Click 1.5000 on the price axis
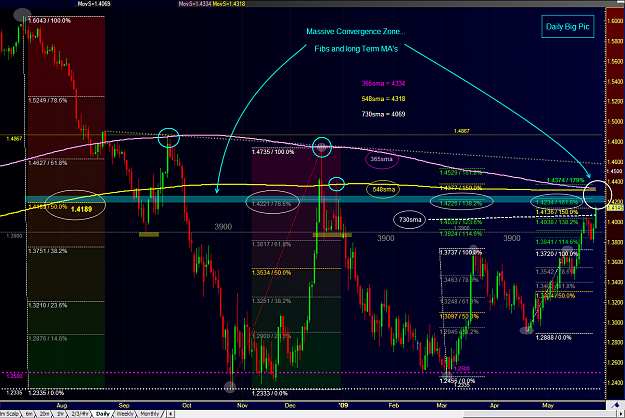This screenshot has height=418, width=625. (615, 122)
